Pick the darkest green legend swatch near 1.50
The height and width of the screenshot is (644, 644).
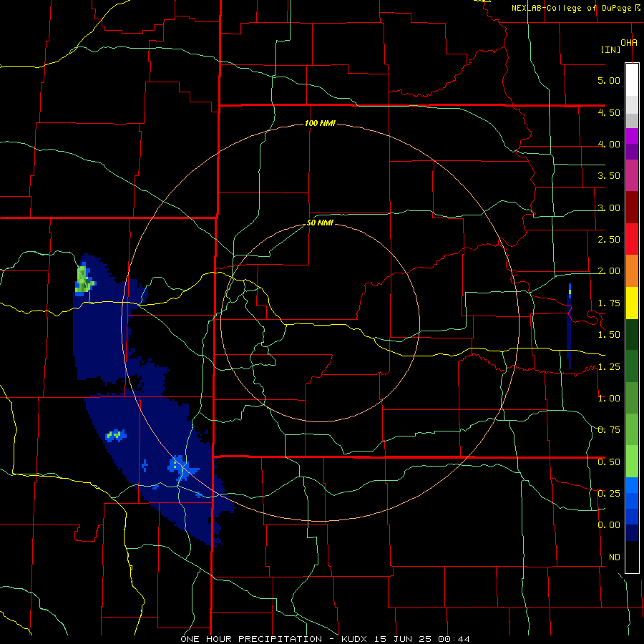point(632,335)
